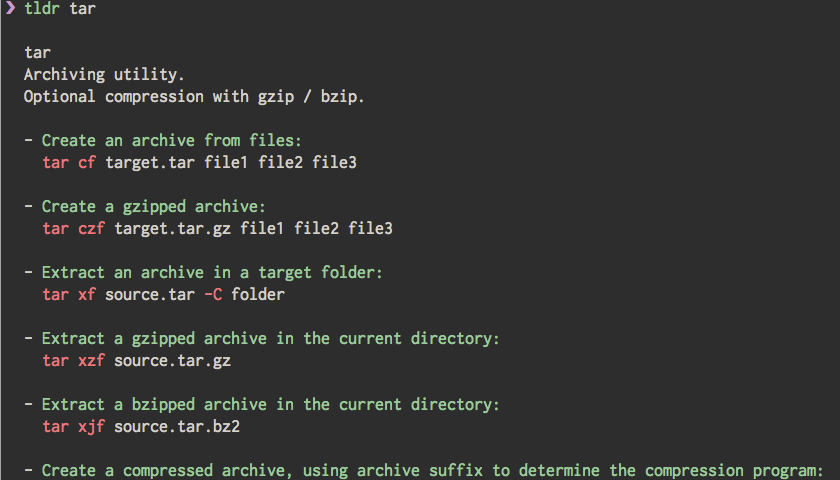
Task: Click the "target.tar.gz" file name
Action: coord(172,229)
